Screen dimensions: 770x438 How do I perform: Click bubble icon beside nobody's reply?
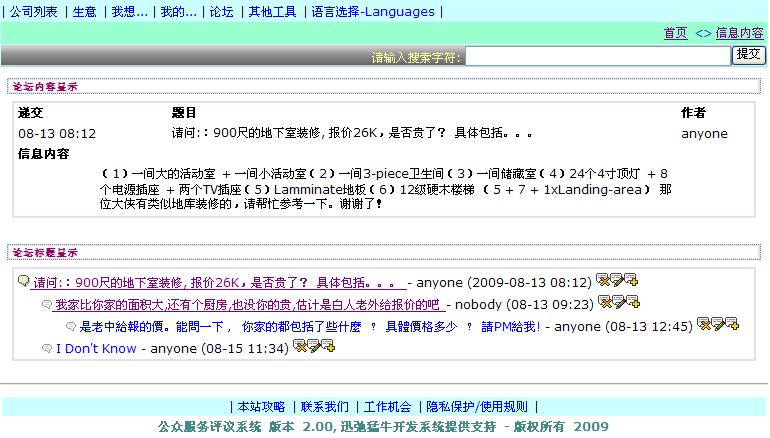[47, 304]
